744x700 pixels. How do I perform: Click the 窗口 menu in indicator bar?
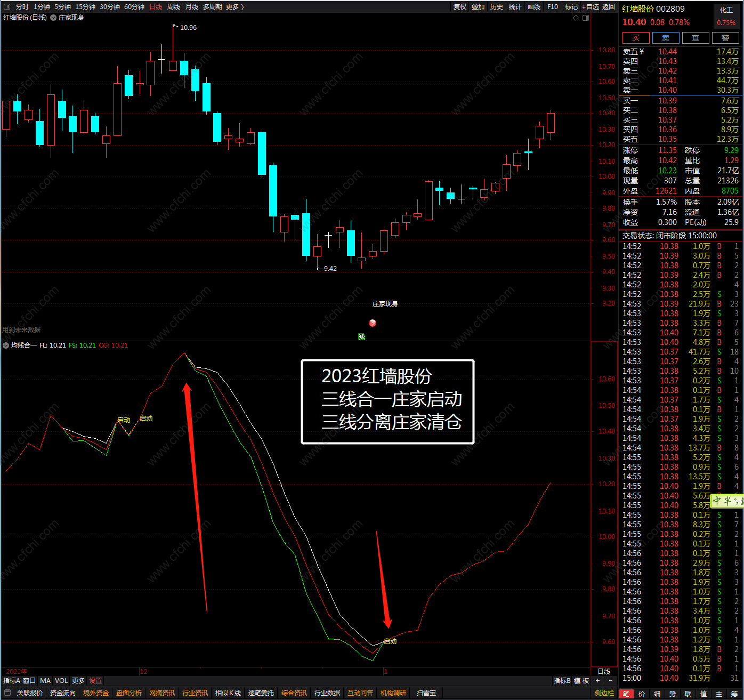click(x=29, y=681)
